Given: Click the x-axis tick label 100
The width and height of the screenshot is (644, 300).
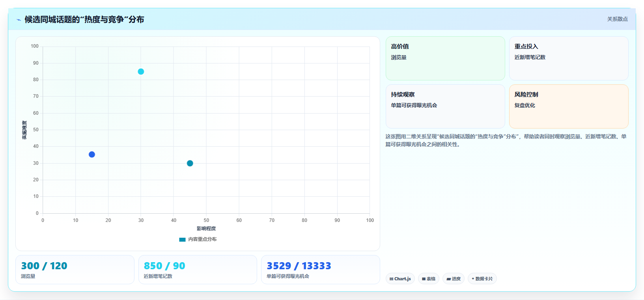Looking at the screenshot, I should (x=370, y=220).
